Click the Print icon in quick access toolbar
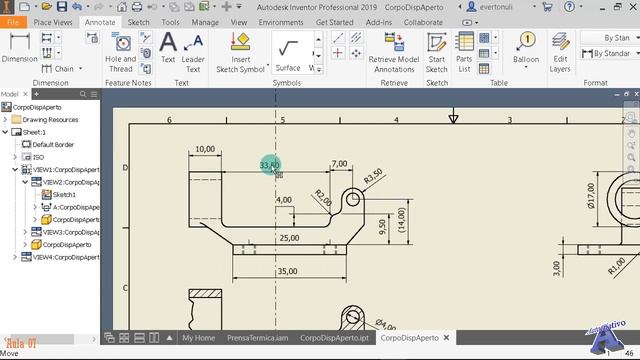Image resolution: width=640 pixels, height=360 pixels. click(137, 7)
